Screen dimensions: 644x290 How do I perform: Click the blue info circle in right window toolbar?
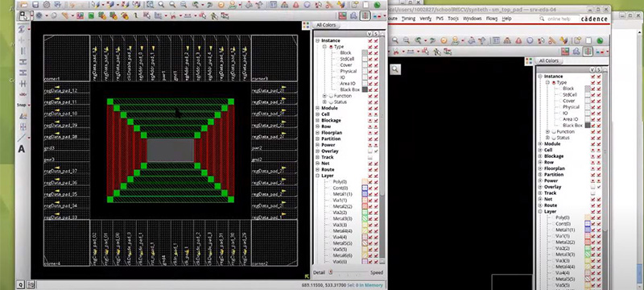point(530,40)
